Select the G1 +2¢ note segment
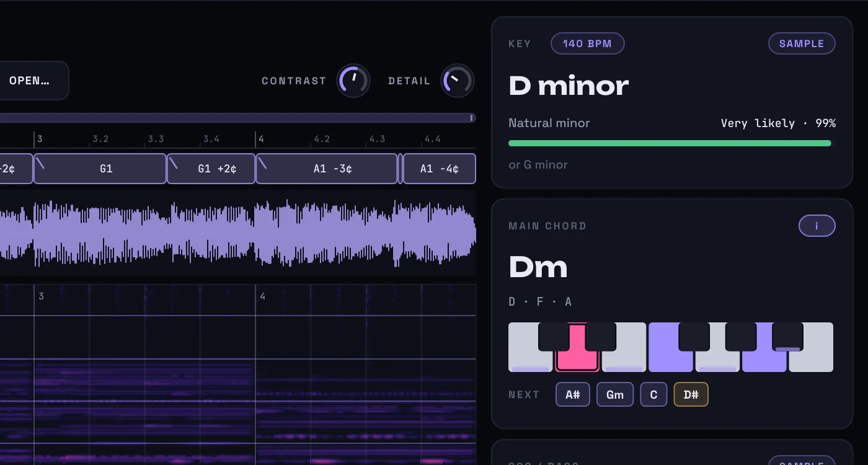Viewport: 868px width, 465px height. (211, 169)
